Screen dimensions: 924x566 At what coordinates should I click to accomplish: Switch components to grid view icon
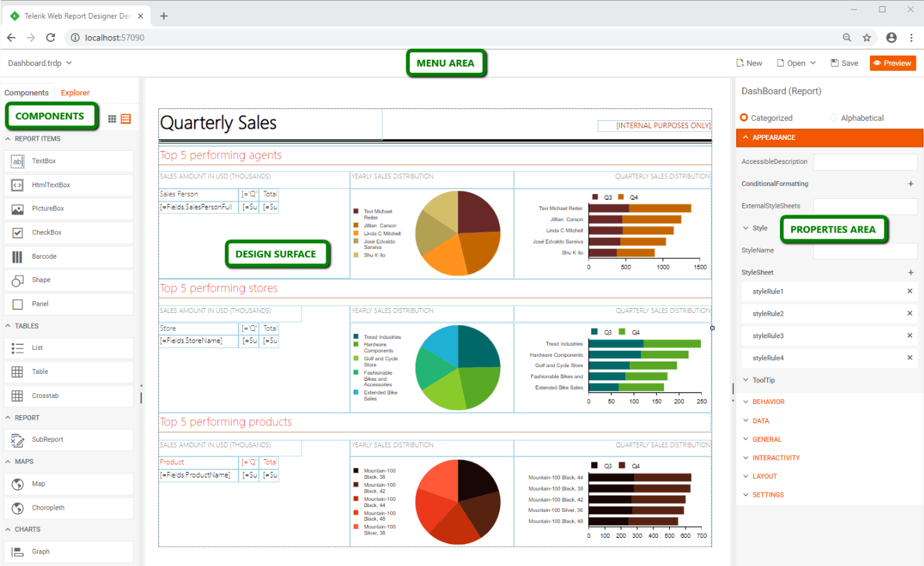point(112,119)
